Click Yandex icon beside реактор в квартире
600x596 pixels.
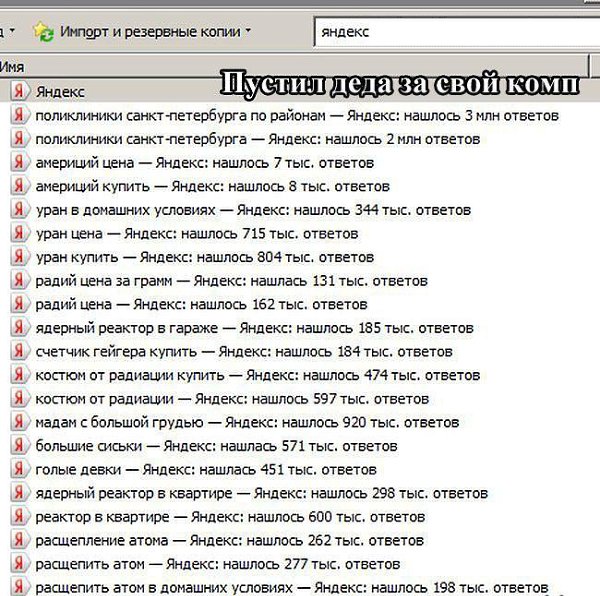tap(20, 516)
